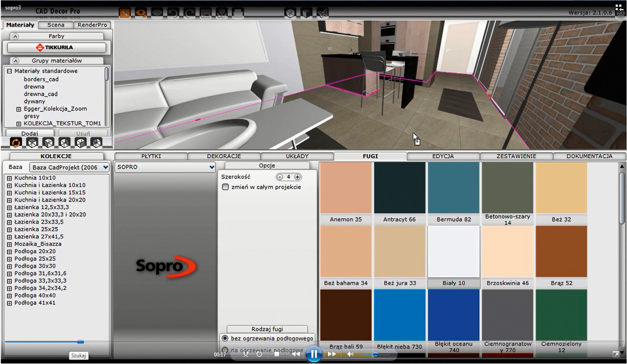This screenshot has height=364, width=627.
Task: Open the DOKUMENTACJA tab
Action: click(589, 156)
